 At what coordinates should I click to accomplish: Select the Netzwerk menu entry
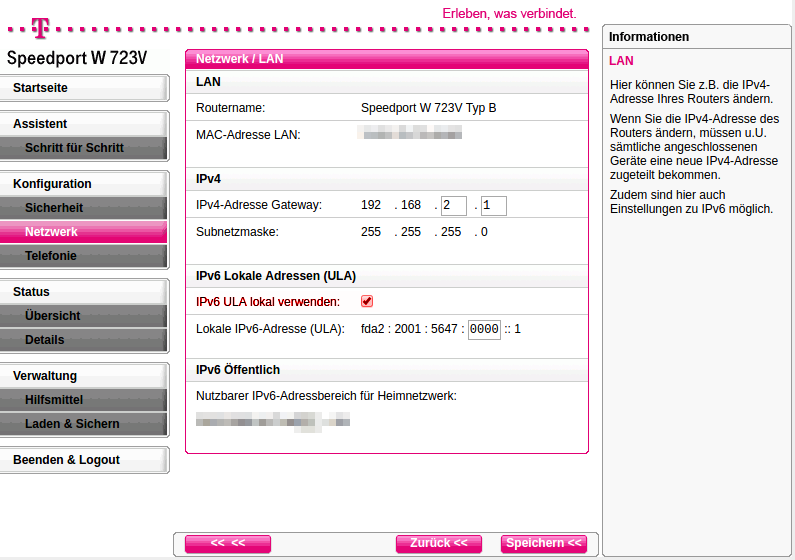pyautogui.click(x=84, y=232)
